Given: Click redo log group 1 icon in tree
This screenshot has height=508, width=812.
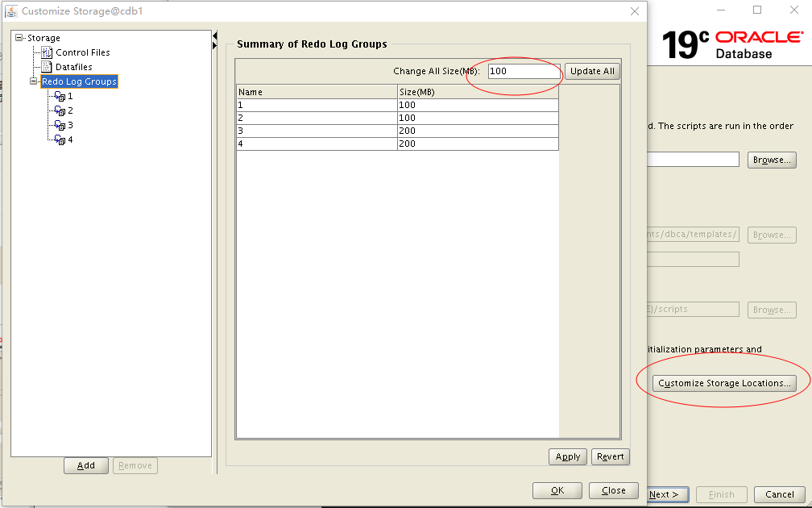Looking at the screenshot, I should click(x=60, y=97).
